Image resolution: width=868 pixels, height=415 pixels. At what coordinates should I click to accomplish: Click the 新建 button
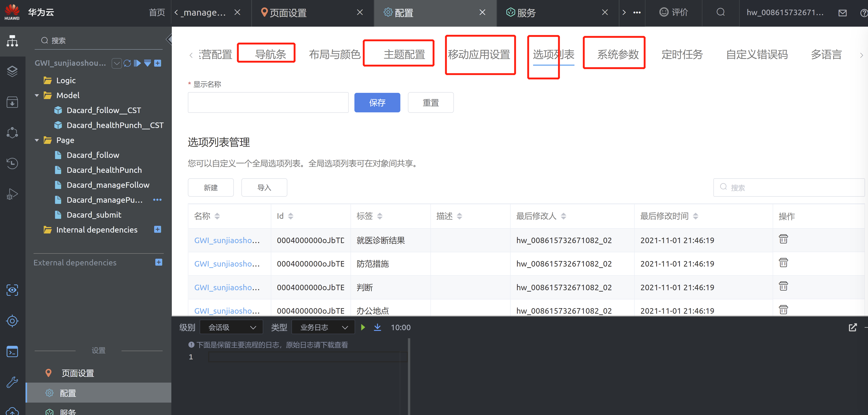tap(211, 188)
